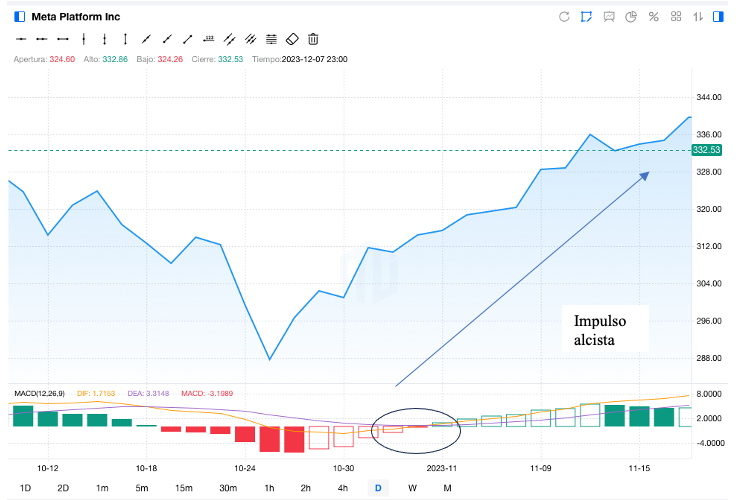Open the four-square grid layout icon

(x=676, y=17)
